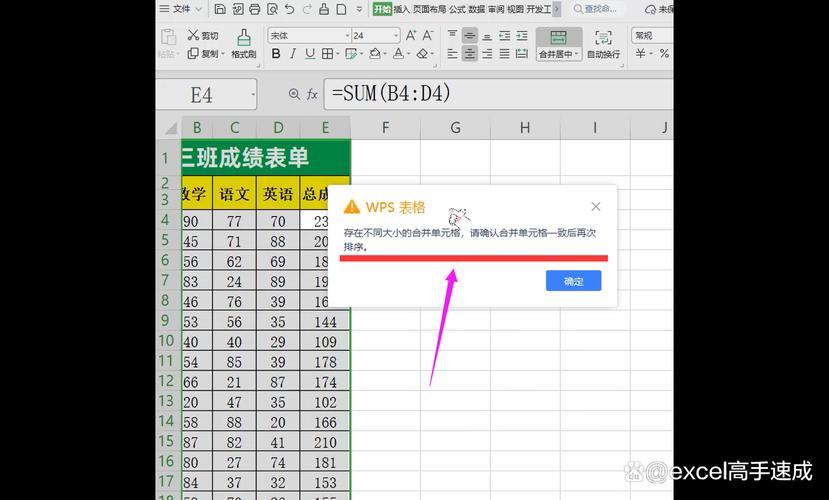829x500 pixels.
Task: Switch to the 公式 (Formulas) tab
Action: [457, 9]
